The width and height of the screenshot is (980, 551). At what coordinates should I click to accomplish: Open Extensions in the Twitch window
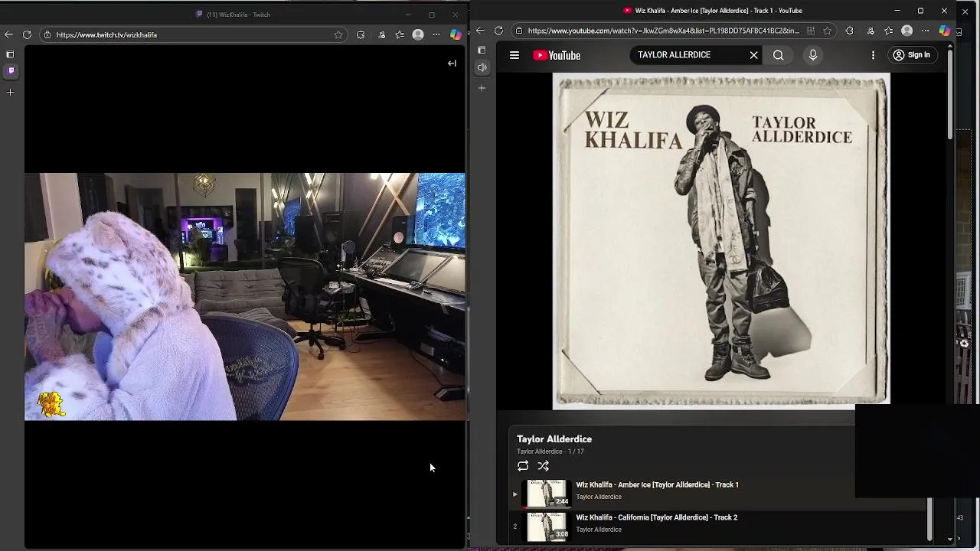pos(361,34)
